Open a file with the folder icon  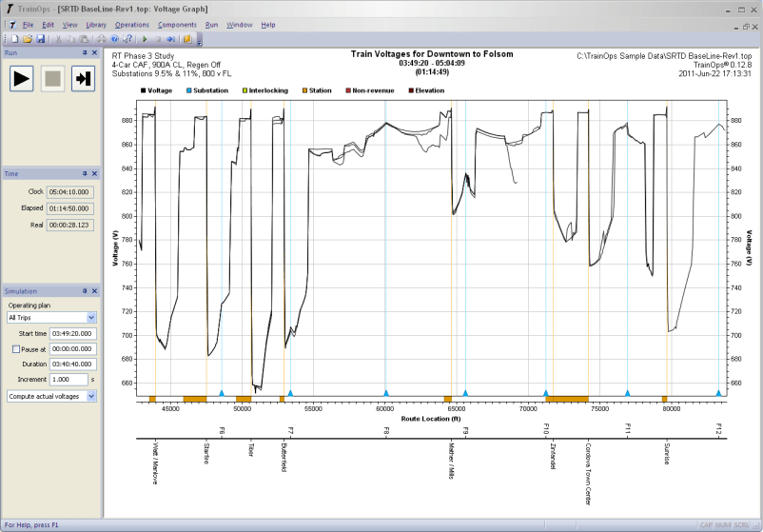28,39
